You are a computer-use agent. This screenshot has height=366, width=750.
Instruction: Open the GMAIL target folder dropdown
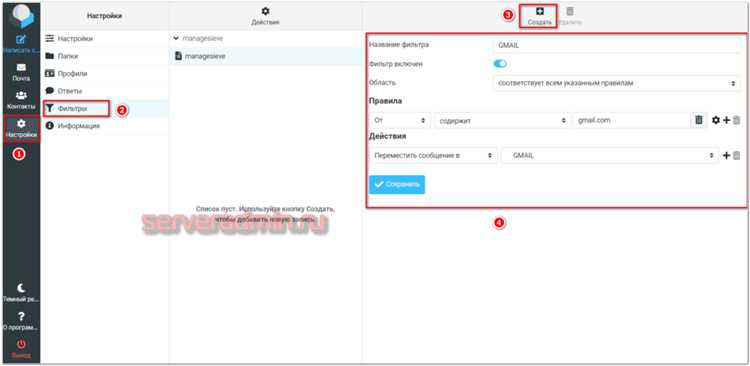pos(610,155)
